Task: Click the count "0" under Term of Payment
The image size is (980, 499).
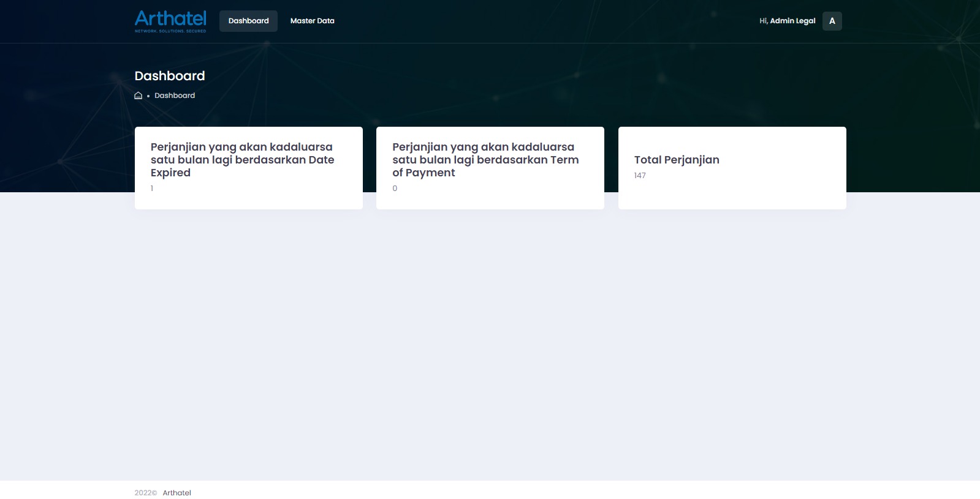Action: 395,189
